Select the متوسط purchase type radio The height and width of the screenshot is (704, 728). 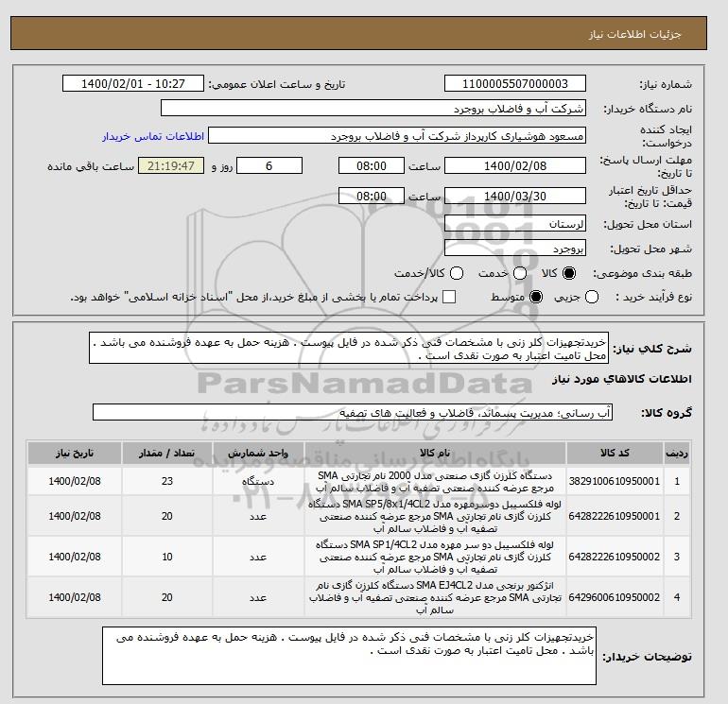[x=536, y=297]
